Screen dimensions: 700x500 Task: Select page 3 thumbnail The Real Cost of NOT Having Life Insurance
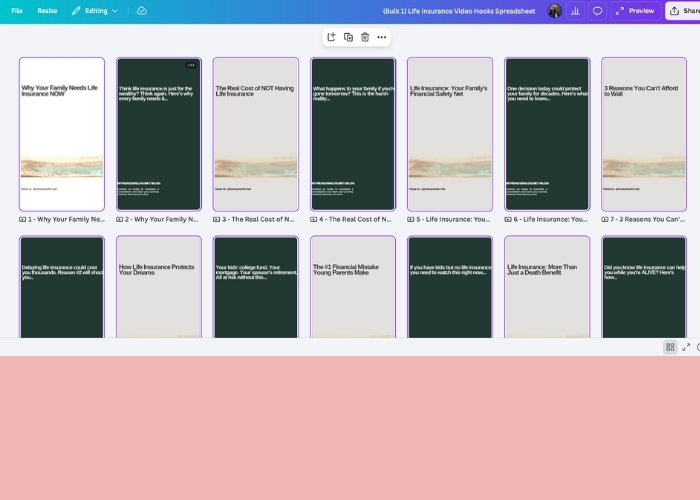[x=256, y=134]
